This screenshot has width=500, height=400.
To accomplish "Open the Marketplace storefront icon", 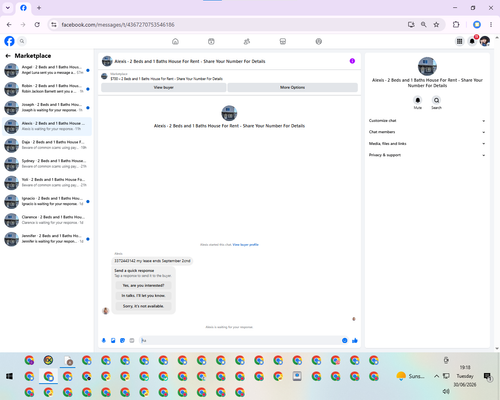I will point(283,41).
